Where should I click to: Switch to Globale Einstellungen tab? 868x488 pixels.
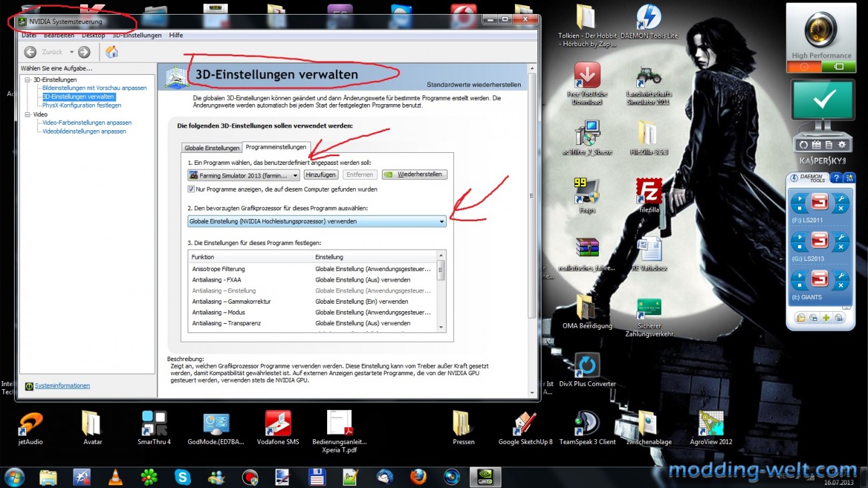click(x=212, y=148)
